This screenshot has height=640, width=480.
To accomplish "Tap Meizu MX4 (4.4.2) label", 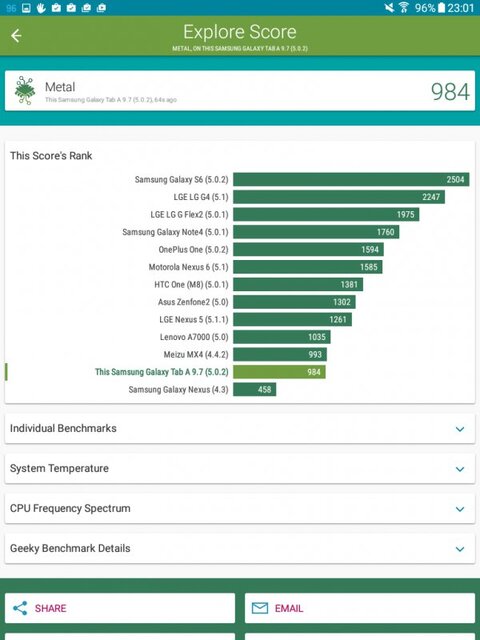I will click(196, 355).
